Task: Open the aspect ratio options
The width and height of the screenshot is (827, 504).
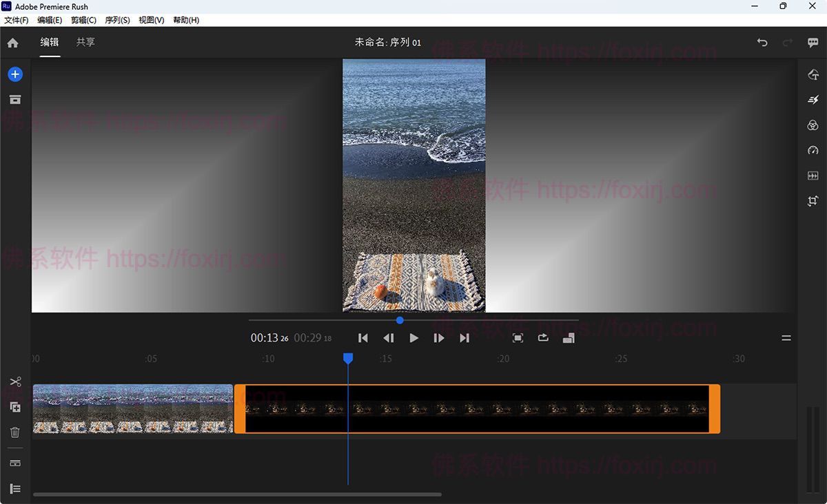Action: pos(569,338)
